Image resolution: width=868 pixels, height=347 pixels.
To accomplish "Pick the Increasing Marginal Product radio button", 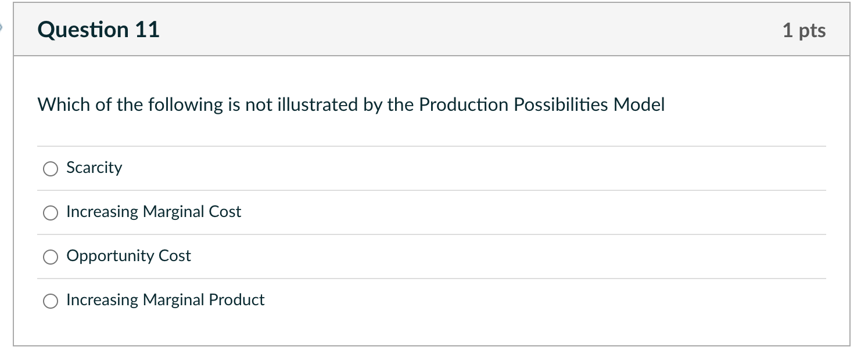I will 51,301.
